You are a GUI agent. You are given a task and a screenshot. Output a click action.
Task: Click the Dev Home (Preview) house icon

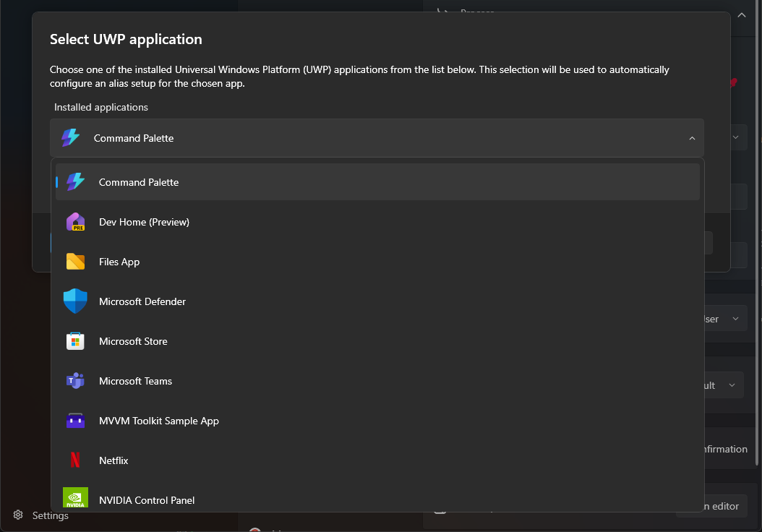[75, 221]
